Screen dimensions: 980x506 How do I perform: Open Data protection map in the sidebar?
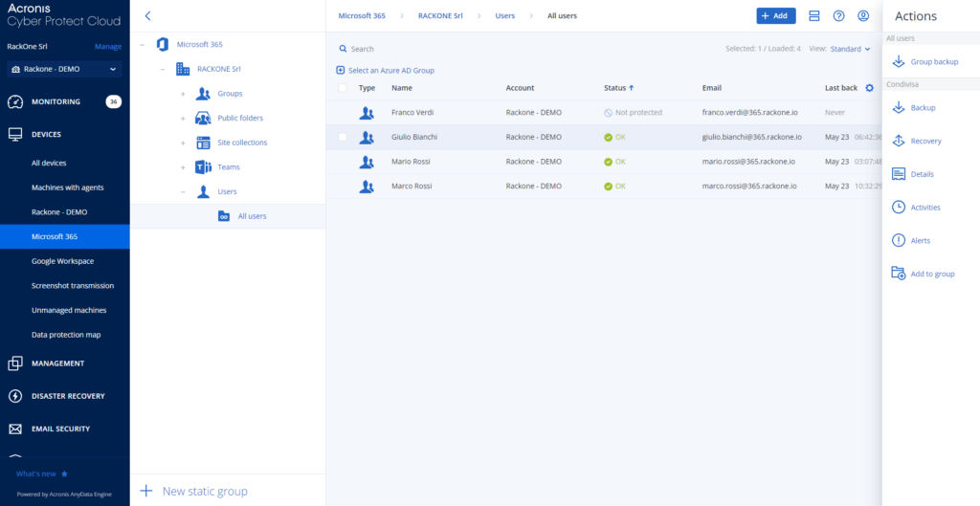click(x=65, y=335)
